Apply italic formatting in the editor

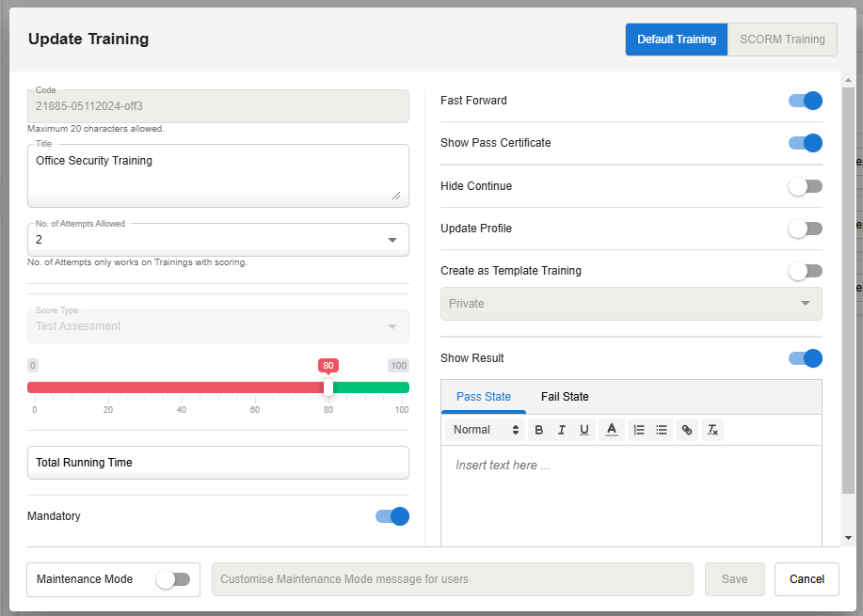click(x=562, y=430)
